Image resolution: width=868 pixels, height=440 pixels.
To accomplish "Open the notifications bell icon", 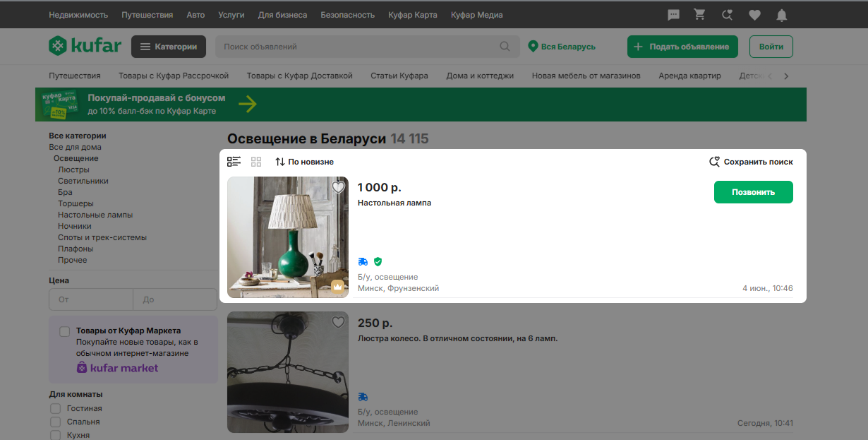I will [x=781, y=15].
